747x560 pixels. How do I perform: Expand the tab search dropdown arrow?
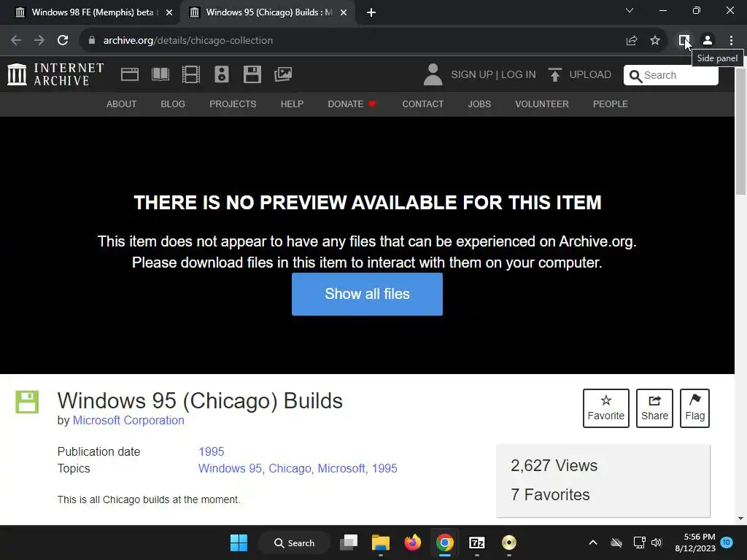[x=630, y=10]
